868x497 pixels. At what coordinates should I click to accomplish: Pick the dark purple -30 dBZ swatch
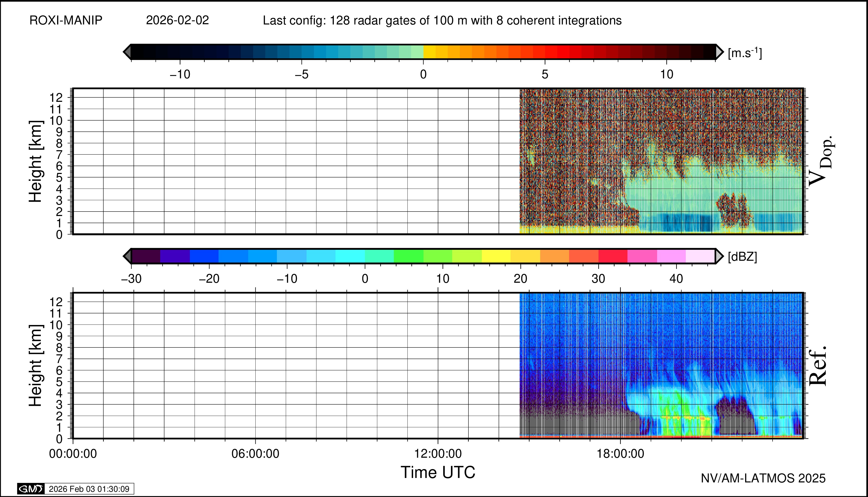[x=146, y=256]
